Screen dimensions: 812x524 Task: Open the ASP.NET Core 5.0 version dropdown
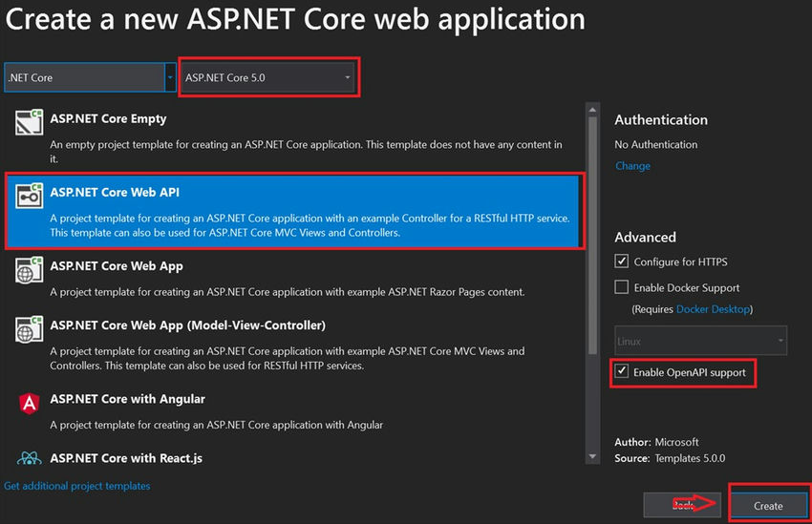268,77
